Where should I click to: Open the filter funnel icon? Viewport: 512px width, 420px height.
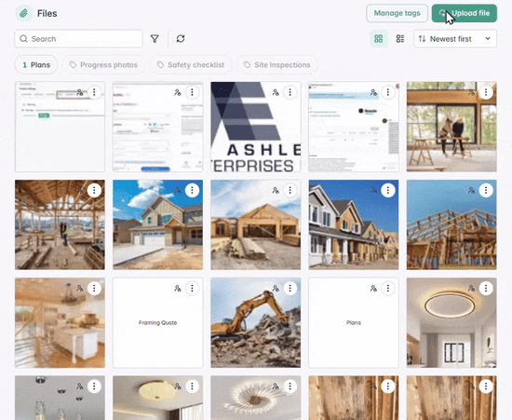click(155, 39)
